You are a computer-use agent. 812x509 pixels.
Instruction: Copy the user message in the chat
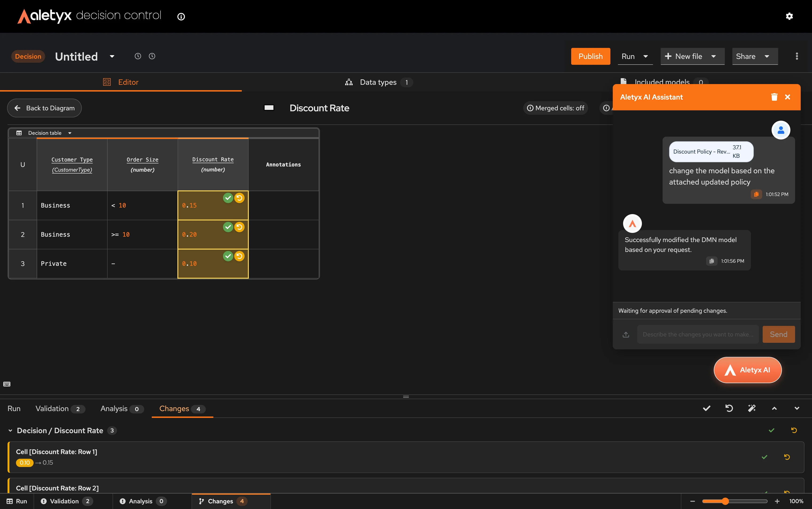click(756, 194)
